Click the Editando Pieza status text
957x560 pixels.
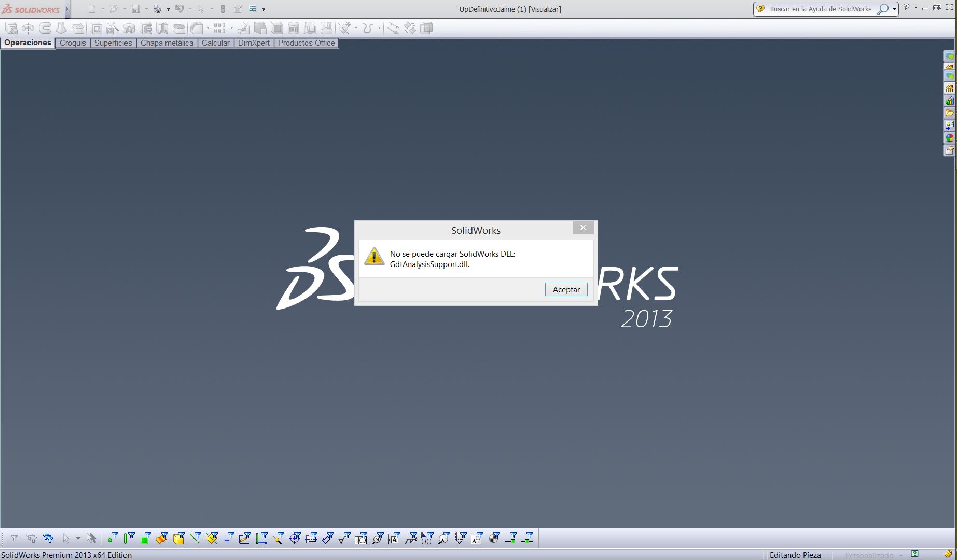pos(795,555)
